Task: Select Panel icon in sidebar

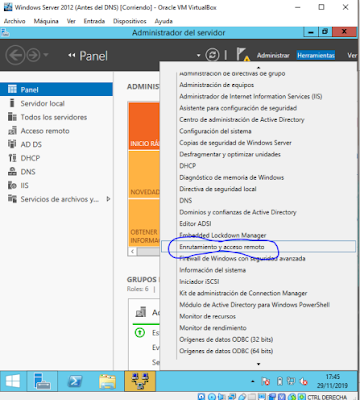Action: coord(12,89)
